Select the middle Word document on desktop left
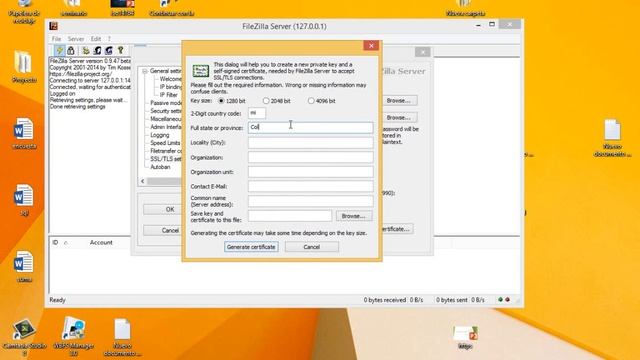The width and height of the screenshot is (640, 360). tap(24, 200)
